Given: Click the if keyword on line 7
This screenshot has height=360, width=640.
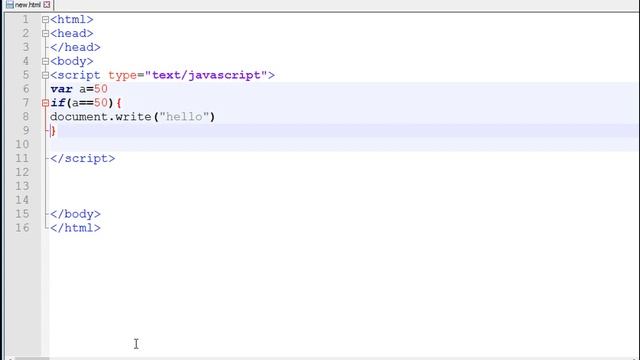Looking at the screenshot, I should 58,103.
